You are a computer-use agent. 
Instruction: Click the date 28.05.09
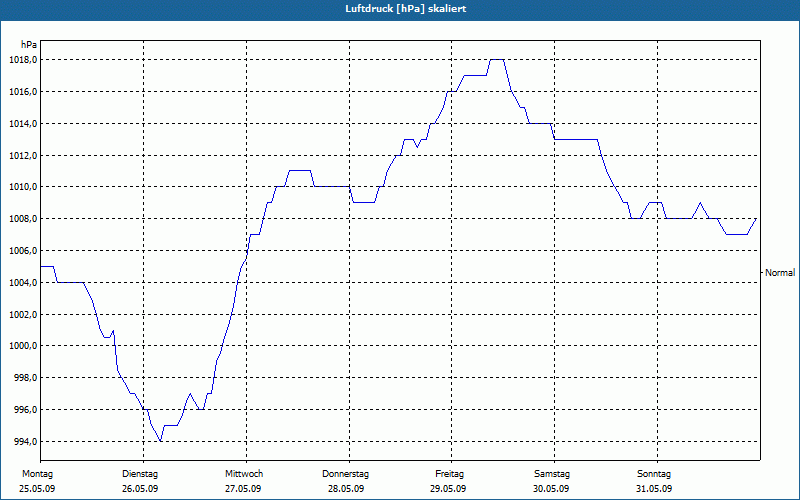tap(346, 489)
